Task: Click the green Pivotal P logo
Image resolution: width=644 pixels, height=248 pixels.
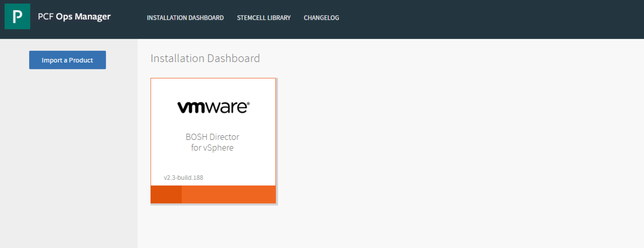Action: coord(17,16)
